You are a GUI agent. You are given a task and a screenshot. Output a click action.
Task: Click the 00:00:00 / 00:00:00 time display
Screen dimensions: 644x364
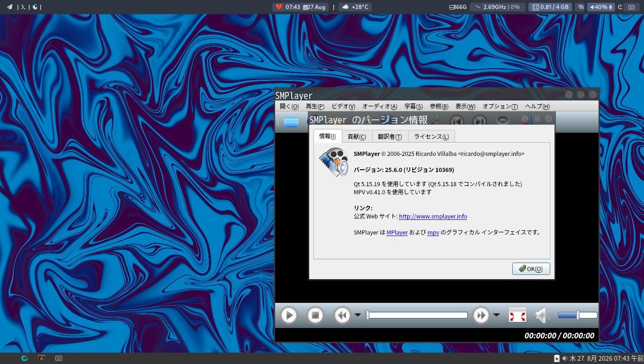point(559,336)
